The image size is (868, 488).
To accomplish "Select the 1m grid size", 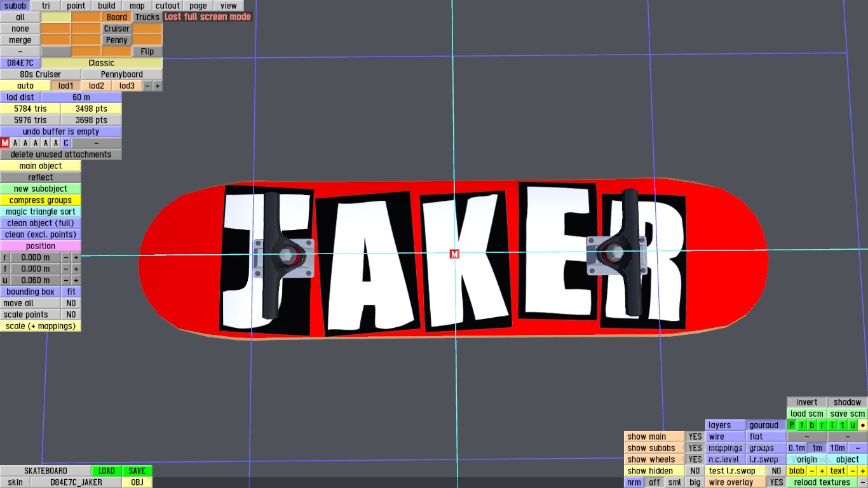I will [817, 448].
